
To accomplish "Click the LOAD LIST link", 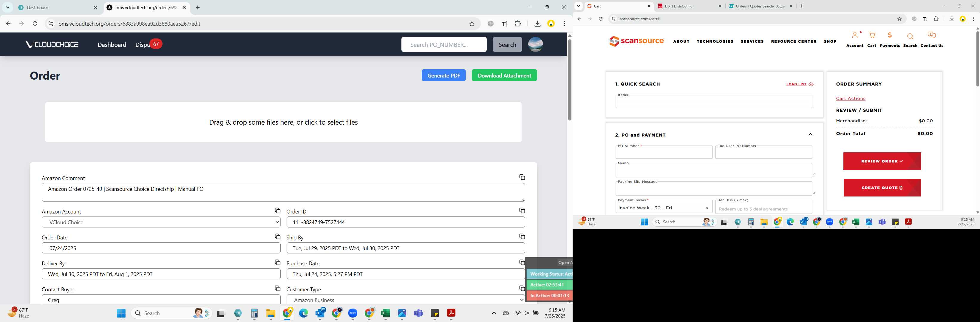I will [800, 84].
